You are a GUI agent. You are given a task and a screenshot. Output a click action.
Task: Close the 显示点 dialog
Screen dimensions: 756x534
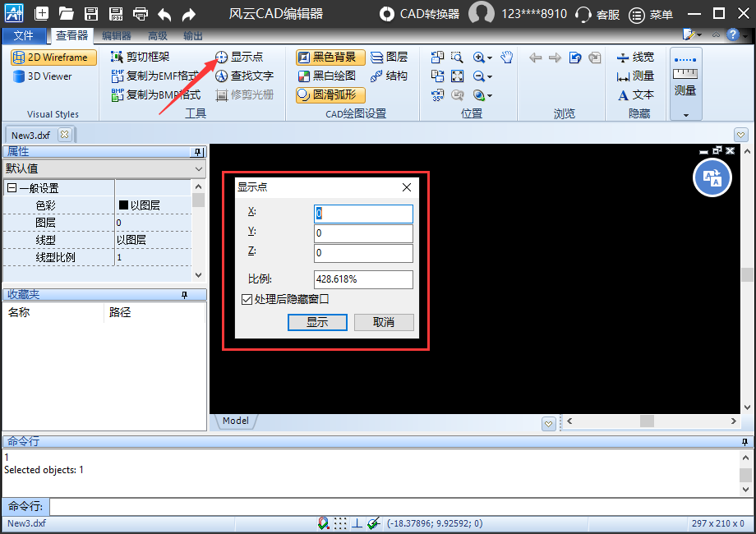tap(407, 187)
